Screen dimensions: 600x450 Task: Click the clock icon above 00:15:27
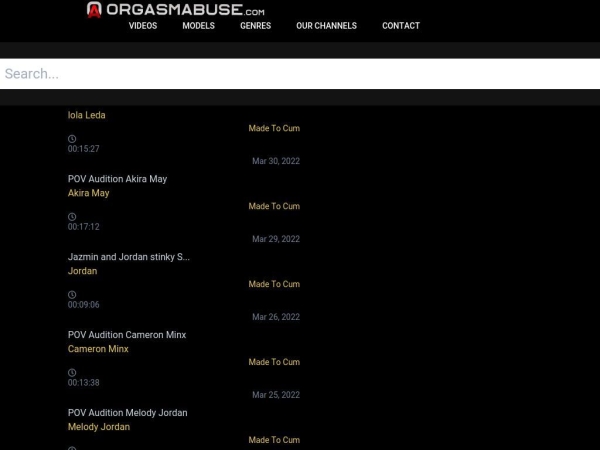[x=72, y=139]
